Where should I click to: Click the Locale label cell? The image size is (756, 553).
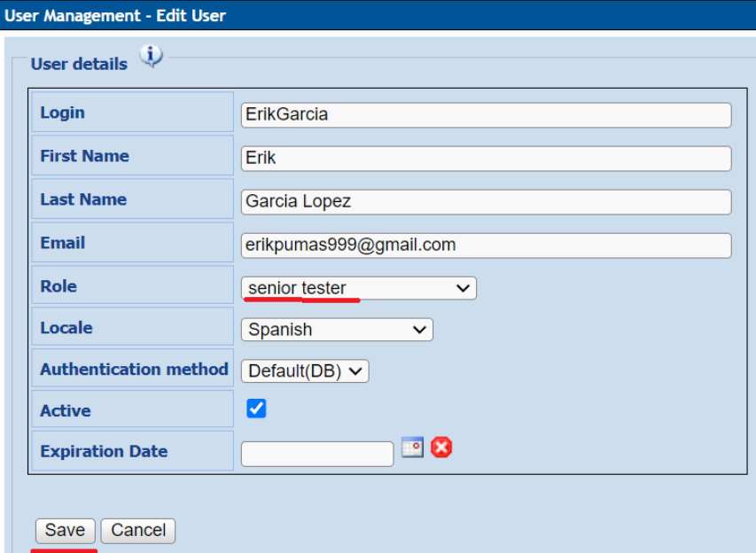66,328
